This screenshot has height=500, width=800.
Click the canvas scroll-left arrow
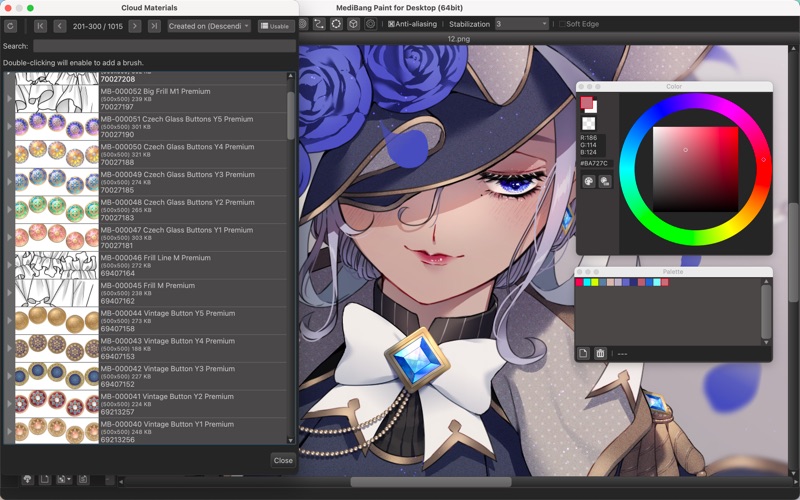(x=121, y=482)
